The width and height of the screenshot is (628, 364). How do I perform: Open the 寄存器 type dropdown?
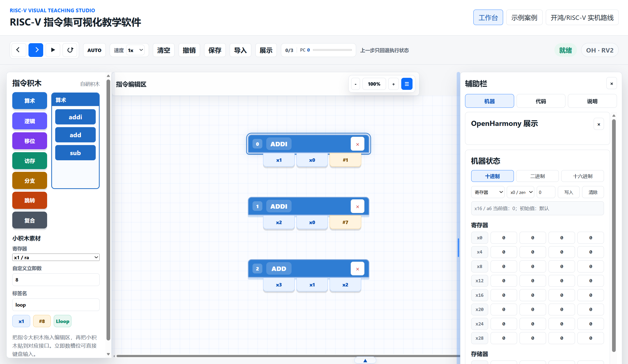pos(488,192)
